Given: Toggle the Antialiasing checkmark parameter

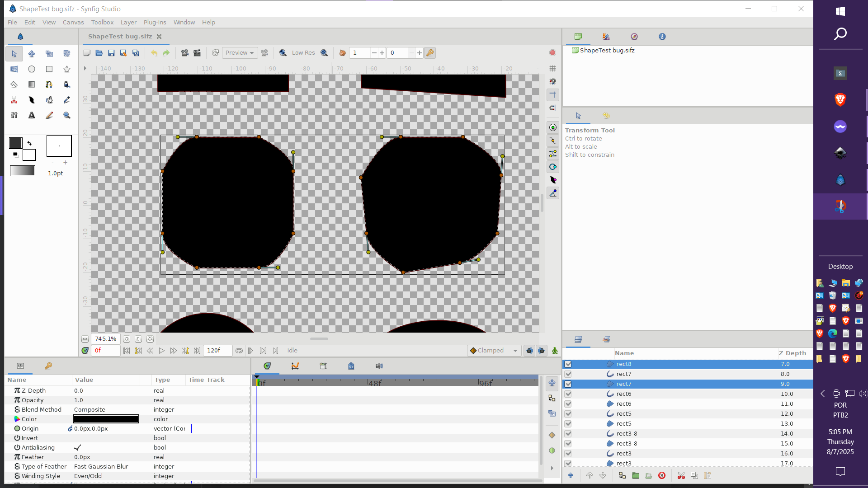Looking at the screenshot, I should tap(77, 447).
